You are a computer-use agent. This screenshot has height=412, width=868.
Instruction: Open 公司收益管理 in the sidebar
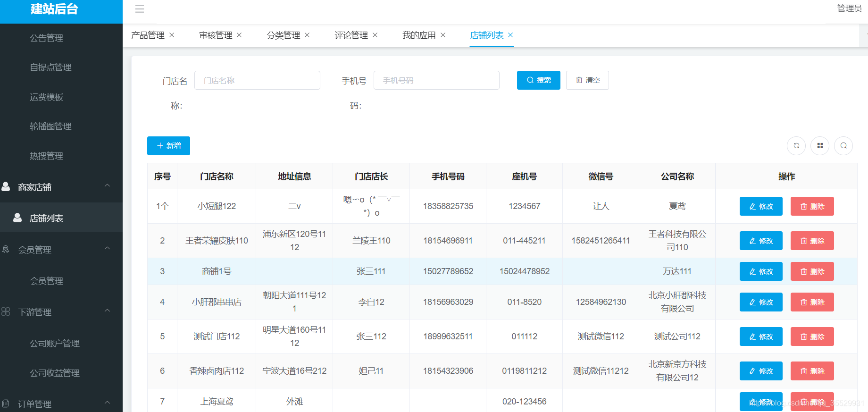click(x=55, y=373)
